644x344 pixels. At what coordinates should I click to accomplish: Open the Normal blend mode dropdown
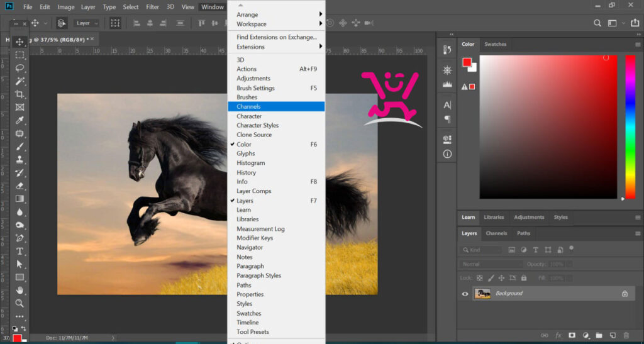coord(491,264)
